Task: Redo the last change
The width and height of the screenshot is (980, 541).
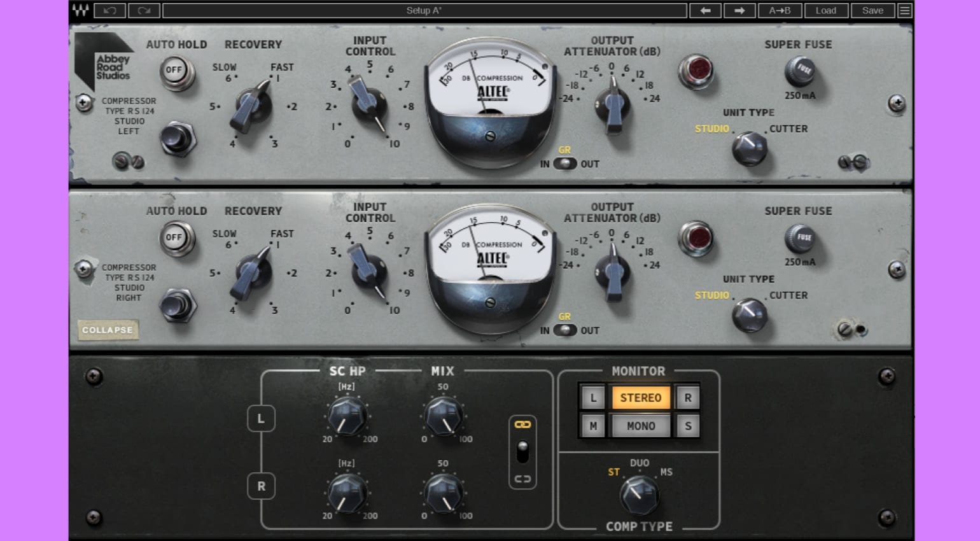Action: tap(144, 10)
